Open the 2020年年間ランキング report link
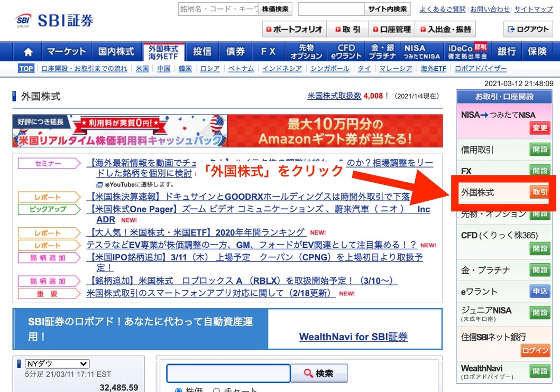The height and width of the screenshot is (392, 560). [x=196, y=232]
